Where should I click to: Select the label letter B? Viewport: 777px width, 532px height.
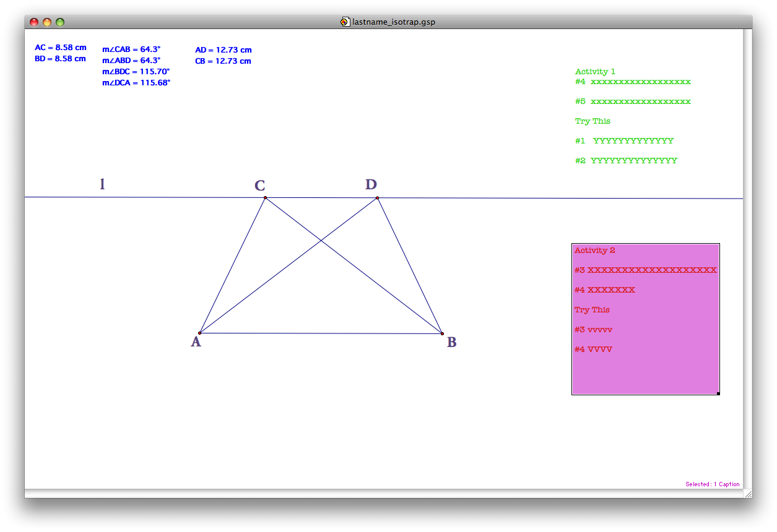click(451, 342)
